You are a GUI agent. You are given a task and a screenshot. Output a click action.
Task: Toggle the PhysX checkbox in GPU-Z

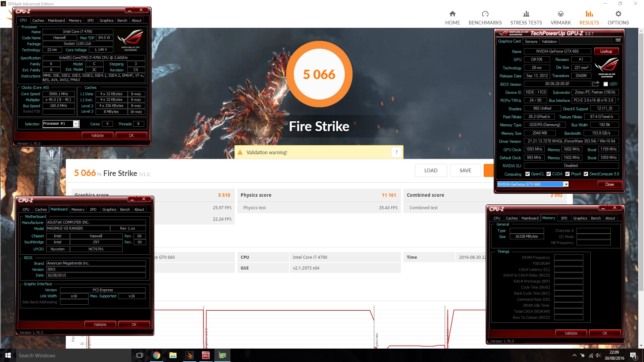(567, 174)
